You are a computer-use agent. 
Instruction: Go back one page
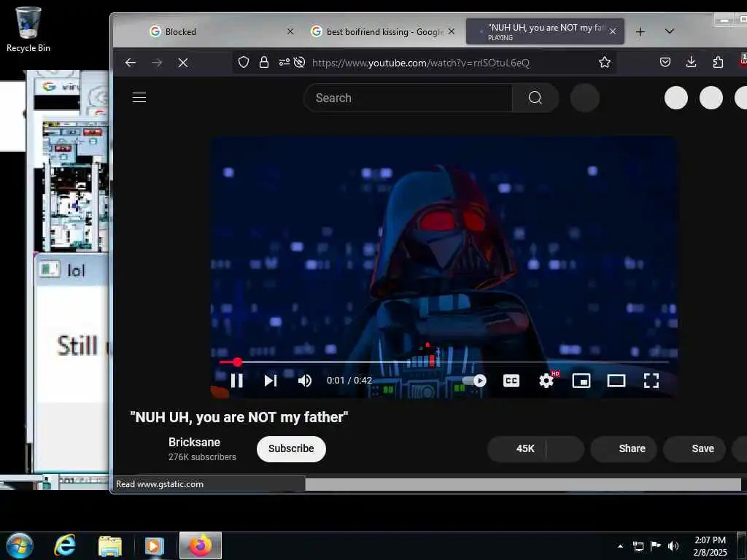[131, 63]
